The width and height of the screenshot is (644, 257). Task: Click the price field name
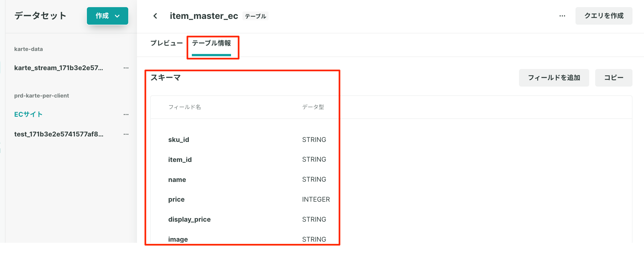pos(176,199)
